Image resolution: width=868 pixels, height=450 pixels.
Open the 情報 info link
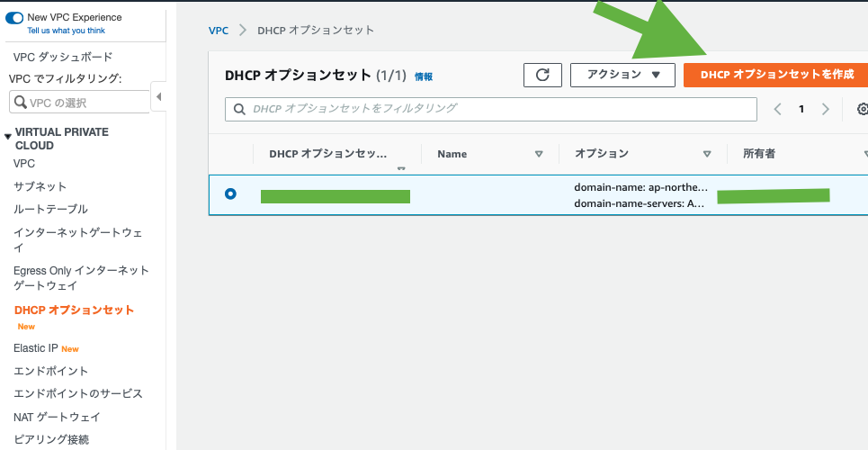click(x=423, y=77)
